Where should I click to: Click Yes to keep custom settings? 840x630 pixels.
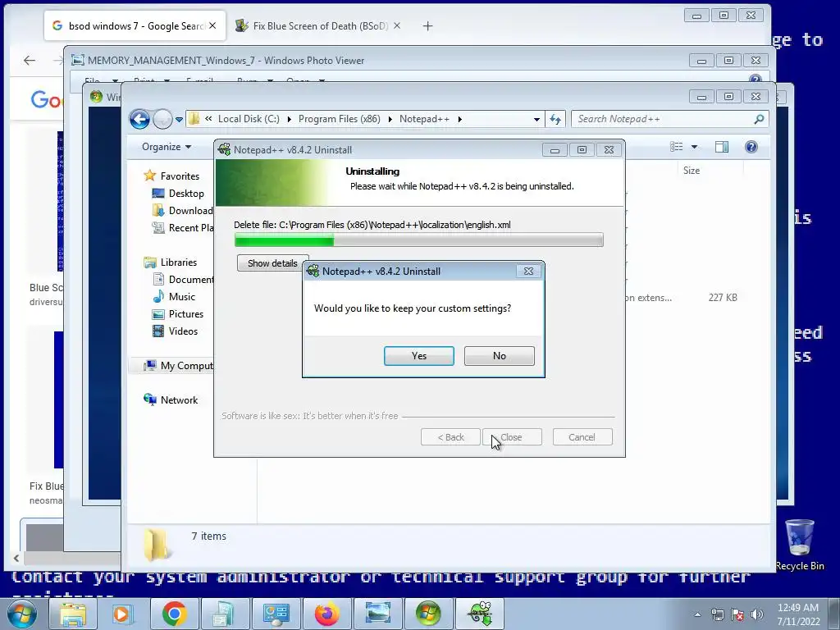tap(419, 356)
